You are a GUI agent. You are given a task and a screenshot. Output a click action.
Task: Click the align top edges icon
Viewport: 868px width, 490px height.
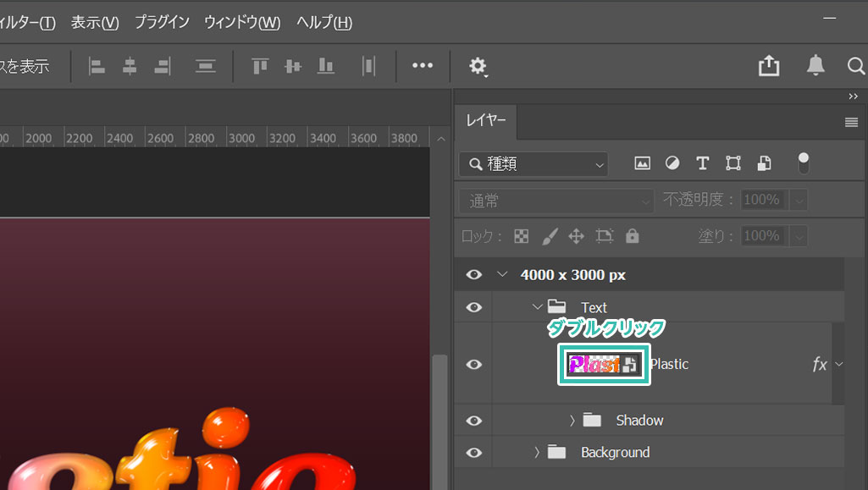(x=260, y=66)
